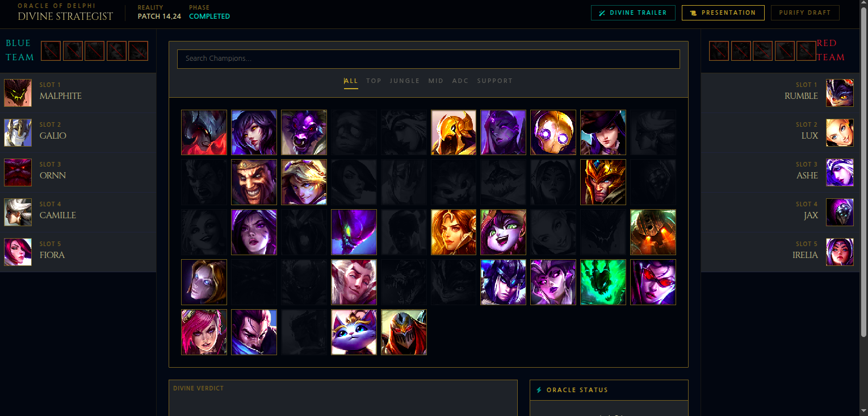Screen dimensions: 868x416
Task: Pick the Yuumi cat champion icon
Action: point(354,332)
